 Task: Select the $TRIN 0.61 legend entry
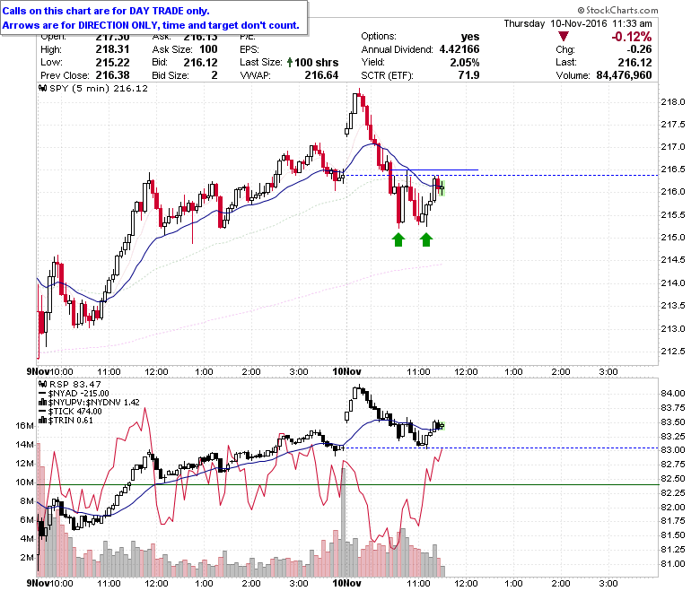coord(71,421)
